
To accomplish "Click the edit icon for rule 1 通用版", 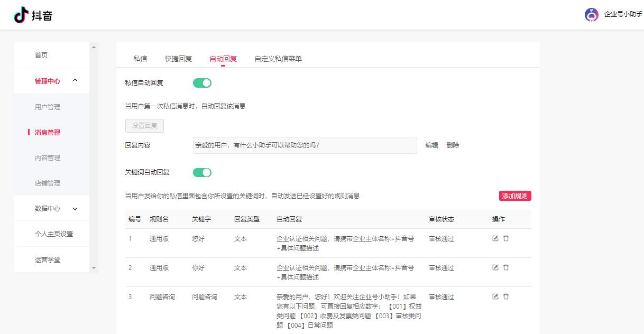I will coord(495,238).
